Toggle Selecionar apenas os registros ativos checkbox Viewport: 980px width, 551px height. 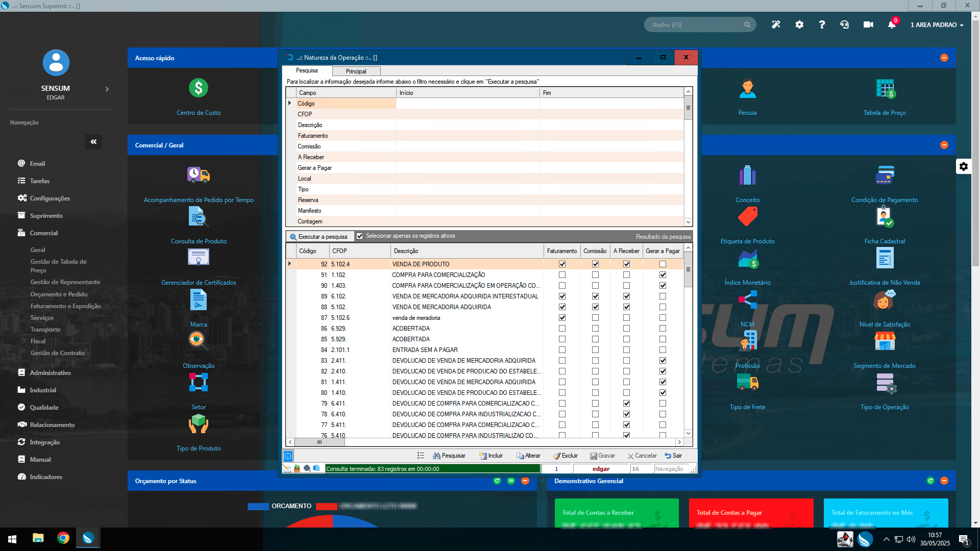point(360,236)
